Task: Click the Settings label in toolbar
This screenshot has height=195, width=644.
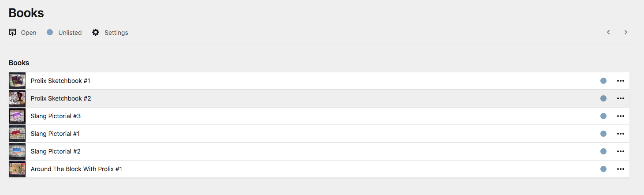Action: pyautogui.click(x=116, y=33)
